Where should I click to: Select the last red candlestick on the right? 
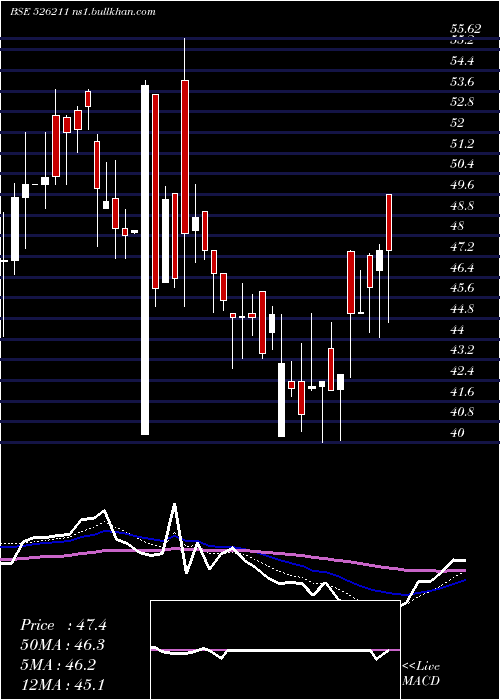389,222
